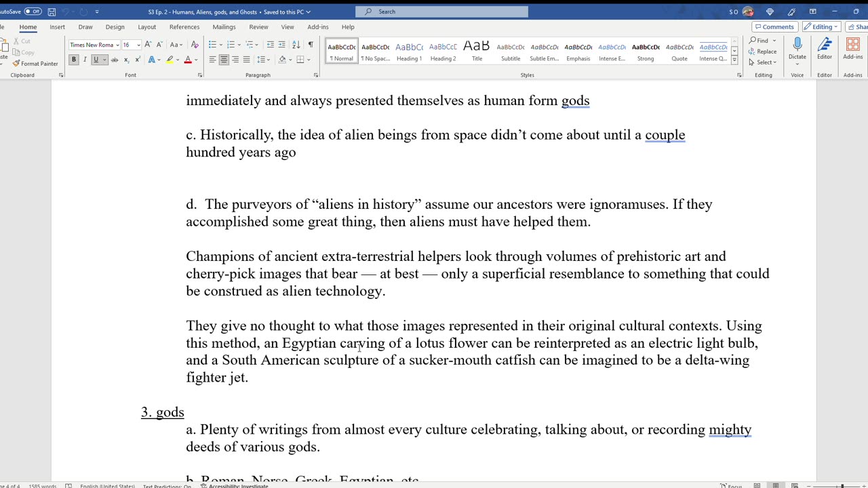
Task: Open Change Case dropdown
Action: 176,45
